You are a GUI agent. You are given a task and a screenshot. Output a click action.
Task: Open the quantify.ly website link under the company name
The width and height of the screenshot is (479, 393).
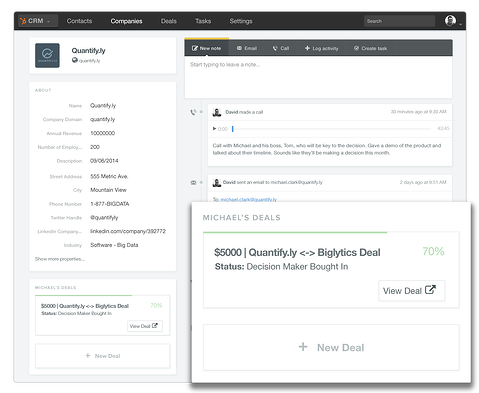point(89,61)
